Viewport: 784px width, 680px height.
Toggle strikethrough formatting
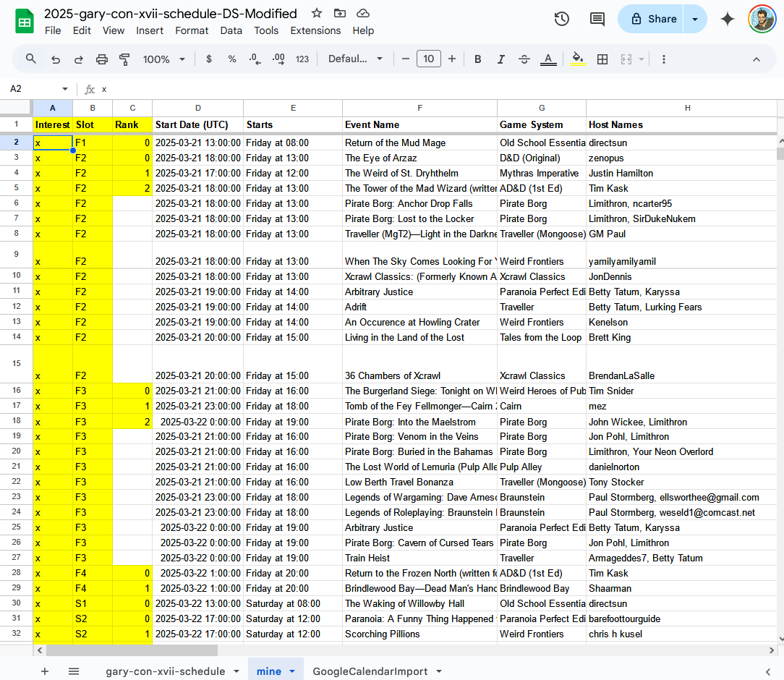[524, 59]
